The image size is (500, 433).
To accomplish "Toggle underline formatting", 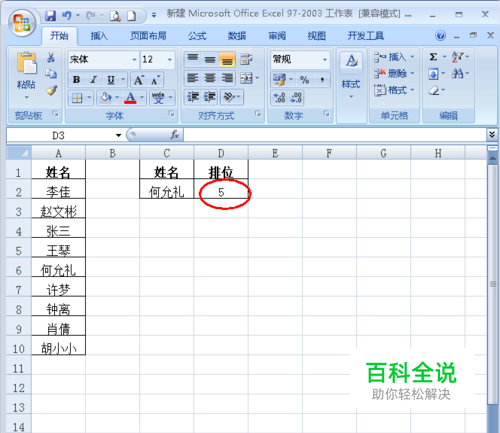I will (x=111, y=80).
